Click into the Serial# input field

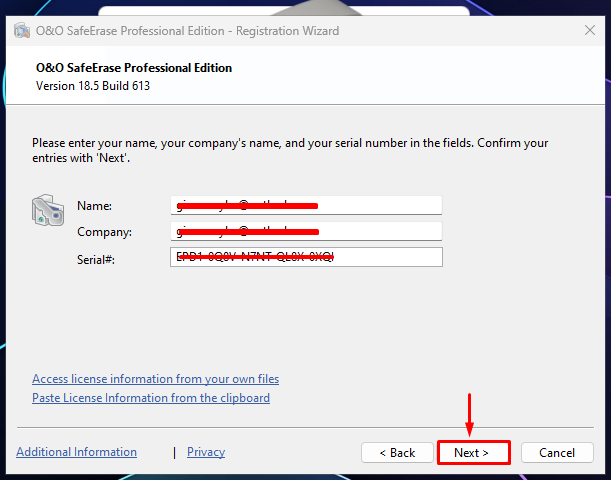(x=306, y=257)
